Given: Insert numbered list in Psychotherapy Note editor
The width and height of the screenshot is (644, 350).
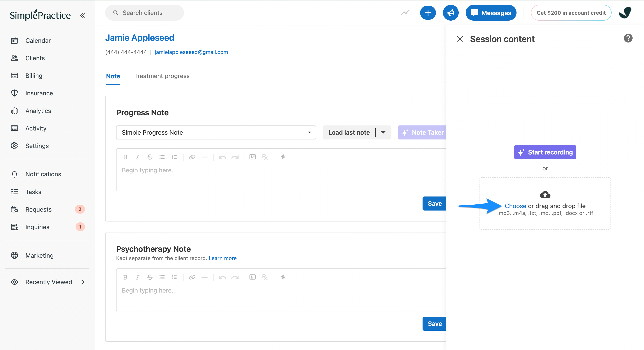Looking at the screenshot, I should tap(174, 277).
